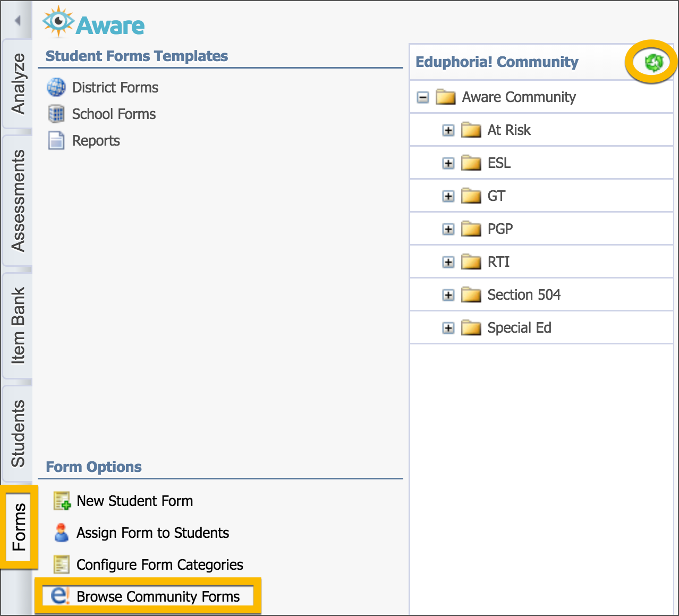The height and width of the screenshot is (616, 679).
Task: Click the ESL folder icon
Action: [x=471, y=163]
